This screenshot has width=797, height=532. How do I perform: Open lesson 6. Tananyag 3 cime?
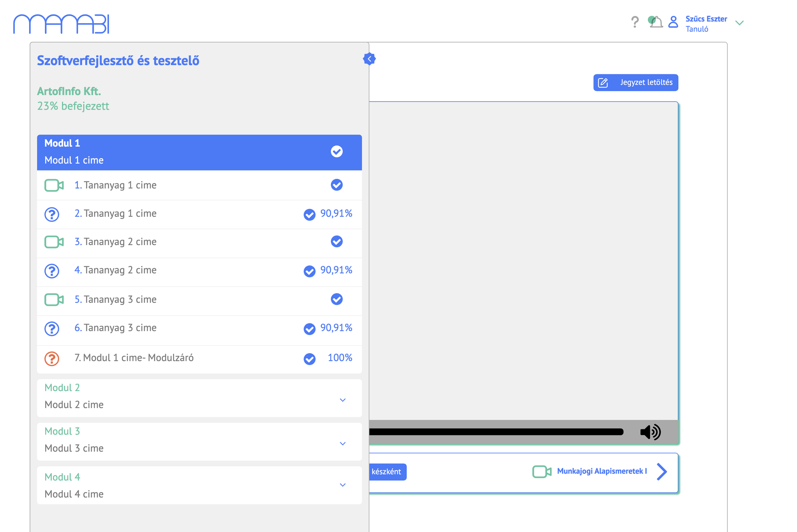(x=115, y=328)
